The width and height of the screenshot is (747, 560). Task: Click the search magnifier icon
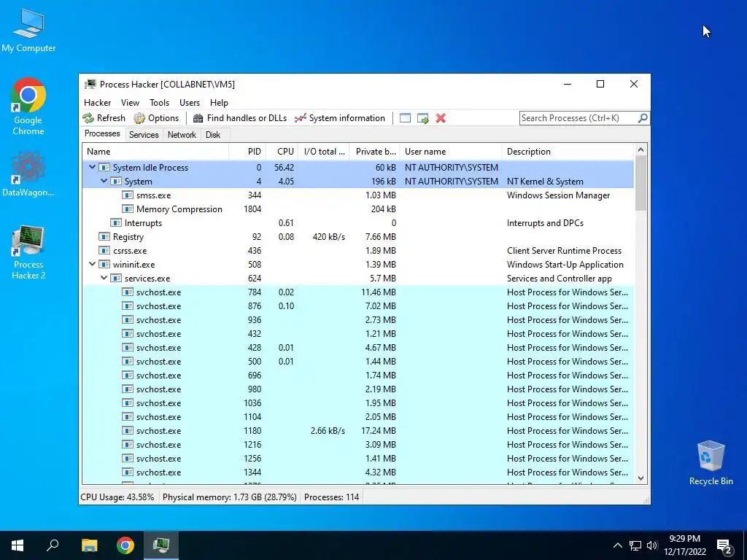click(643, 117)
